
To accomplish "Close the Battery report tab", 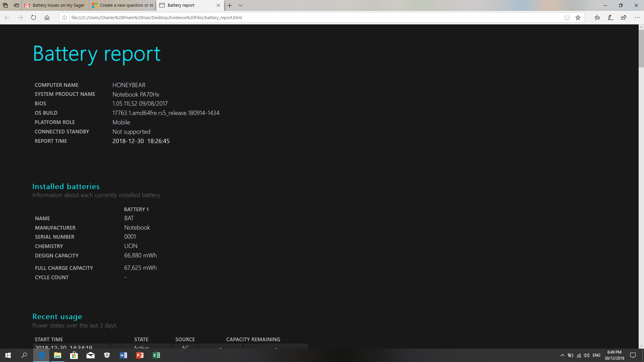I will coord(218,5).
